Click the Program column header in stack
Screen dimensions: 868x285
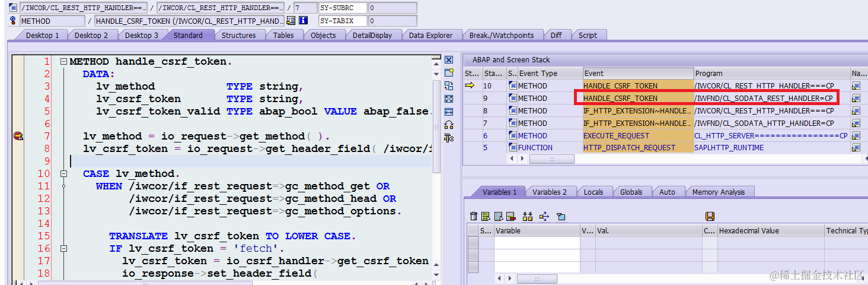(x=772, y=74)
